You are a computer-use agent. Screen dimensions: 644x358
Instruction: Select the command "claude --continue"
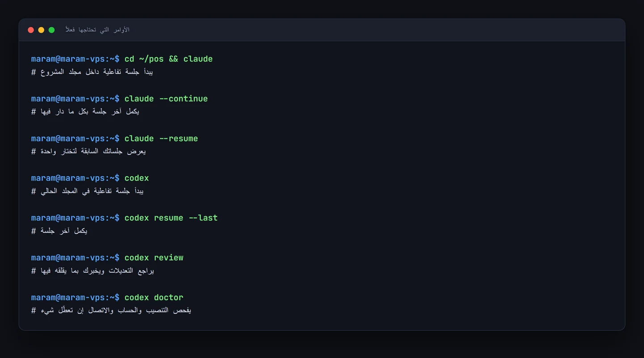pos(166,99)
